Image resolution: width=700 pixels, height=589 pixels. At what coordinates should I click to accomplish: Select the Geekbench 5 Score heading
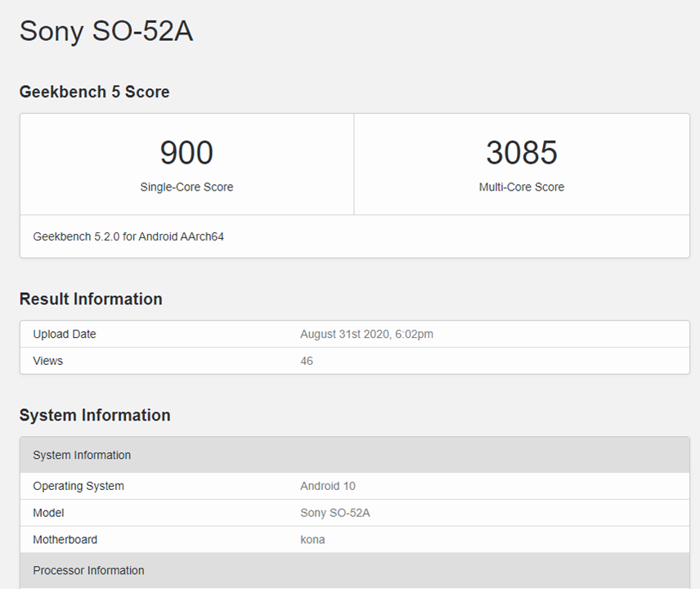point(95,92)
